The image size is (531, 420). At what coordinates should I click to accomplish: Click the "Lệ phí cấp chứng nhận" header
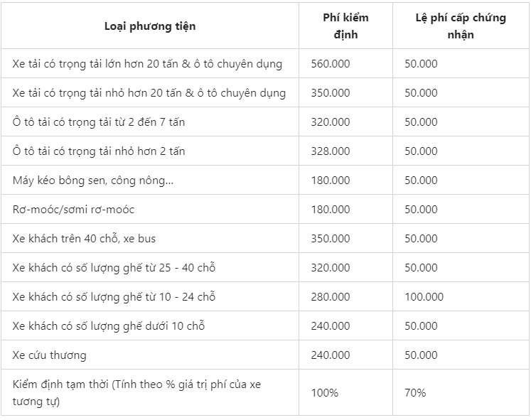(x=461, y=26)
